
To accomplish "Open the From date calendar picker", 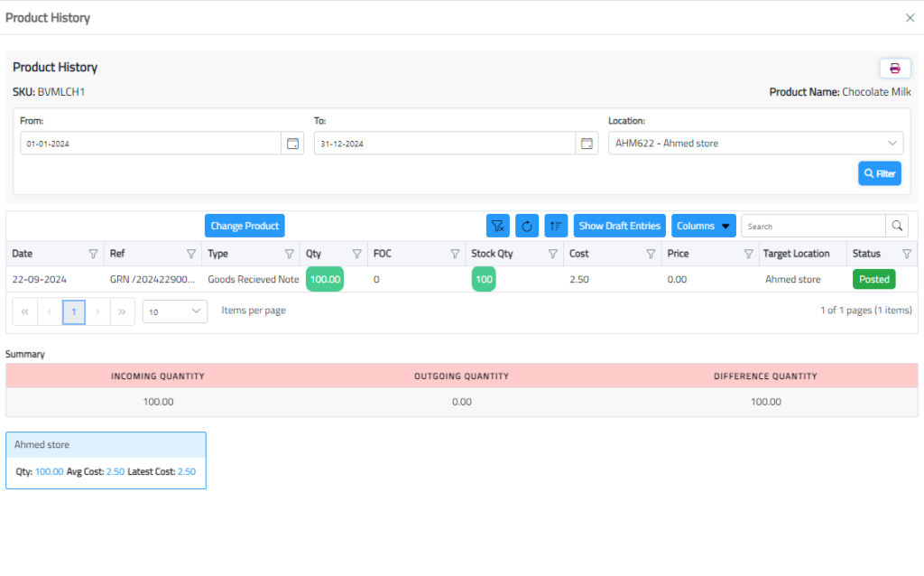I will pos(292,144).
